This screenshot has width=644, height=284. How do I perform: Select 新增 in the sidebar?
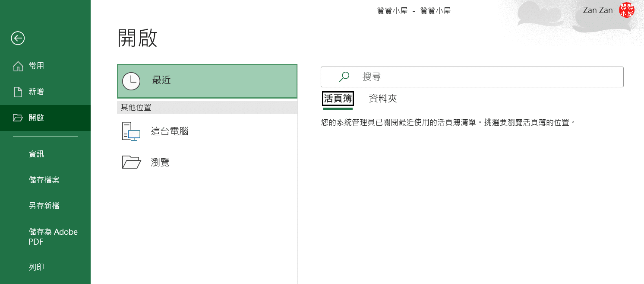45,92
